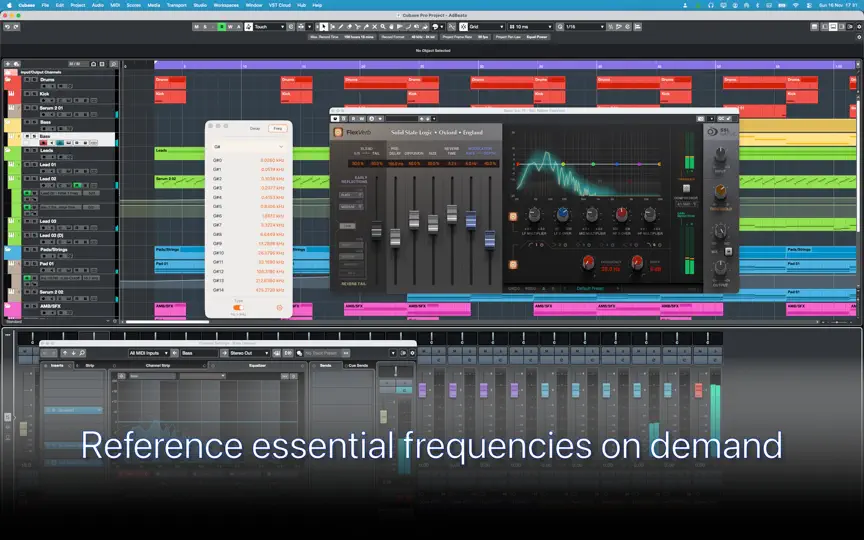The image size is (864, 540).
Task: Expand the G# note selector dropdown
Action: point(249,147)
